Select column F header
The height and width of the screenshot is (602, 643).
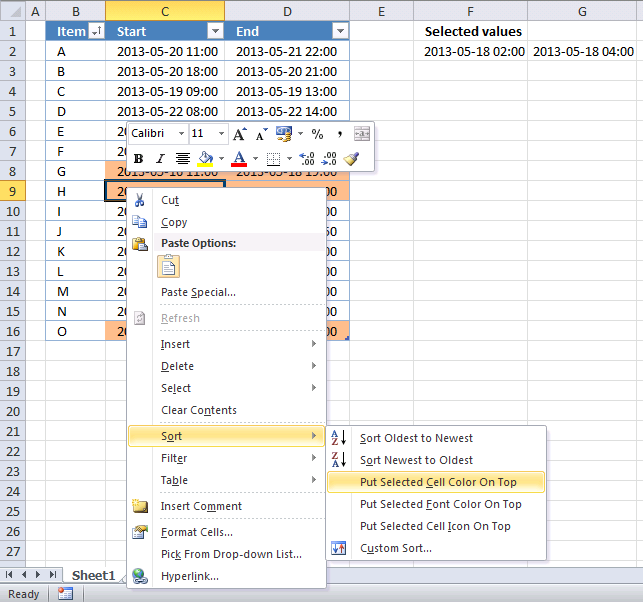[x=470, y=11]
